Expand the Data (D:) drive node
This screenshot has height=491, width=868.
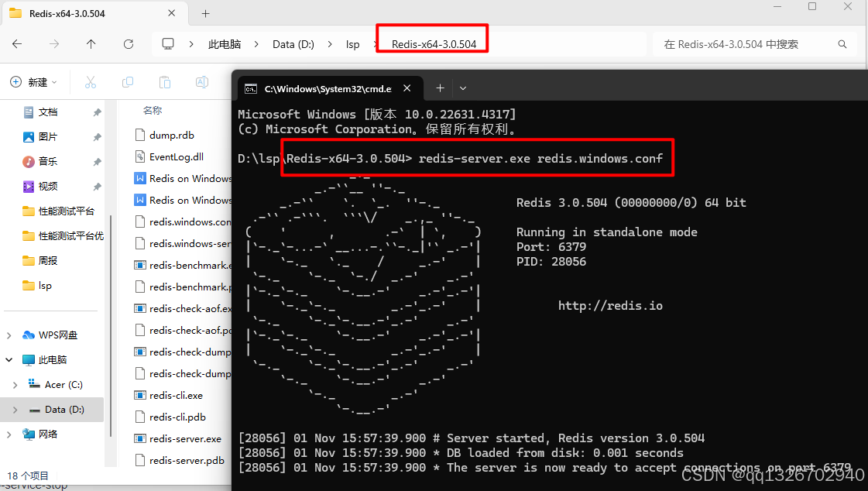pyautogui.click(x=15, y=410)
